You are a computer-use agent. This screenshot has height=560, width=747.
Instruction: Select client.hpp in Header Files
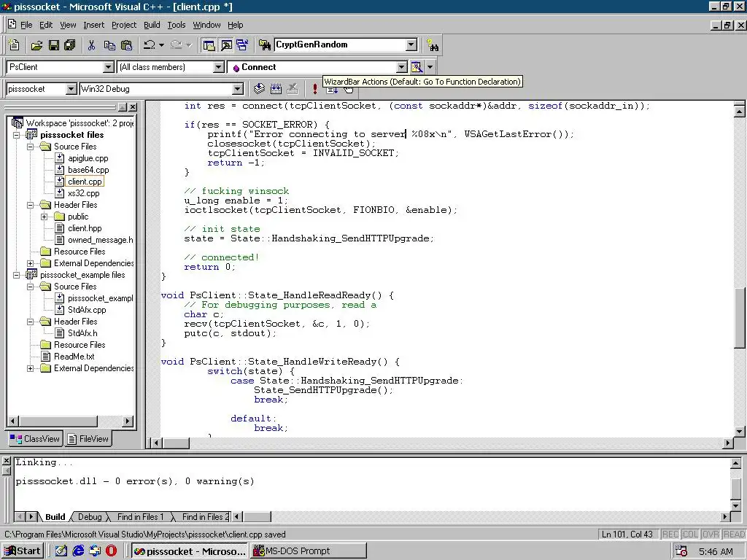pyautogui.click(x=85, y=228)
